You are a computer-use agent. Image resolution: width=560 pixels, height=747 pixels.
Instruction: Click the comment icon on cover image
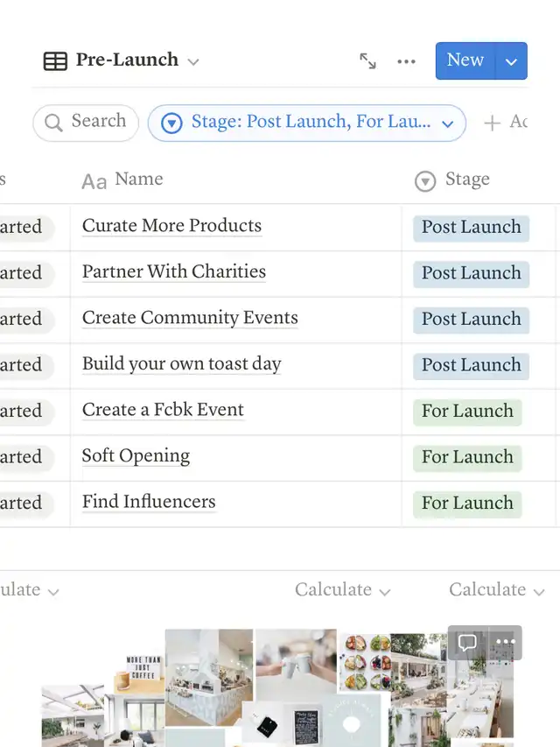[x=467, y=642]
